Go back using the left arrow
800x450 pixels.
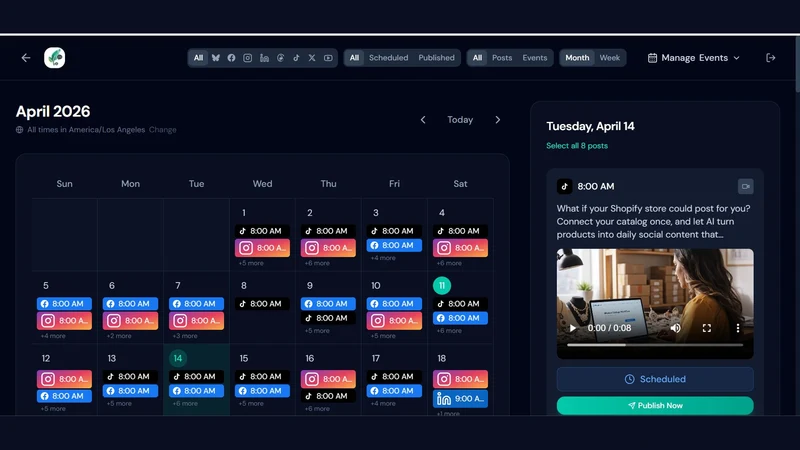tap(26, 58)
